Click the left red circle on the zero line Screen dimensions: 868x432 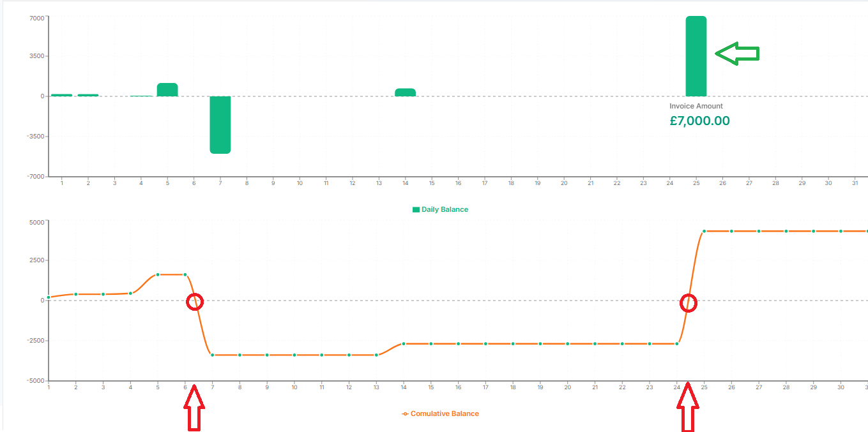(x=195, y=302)
